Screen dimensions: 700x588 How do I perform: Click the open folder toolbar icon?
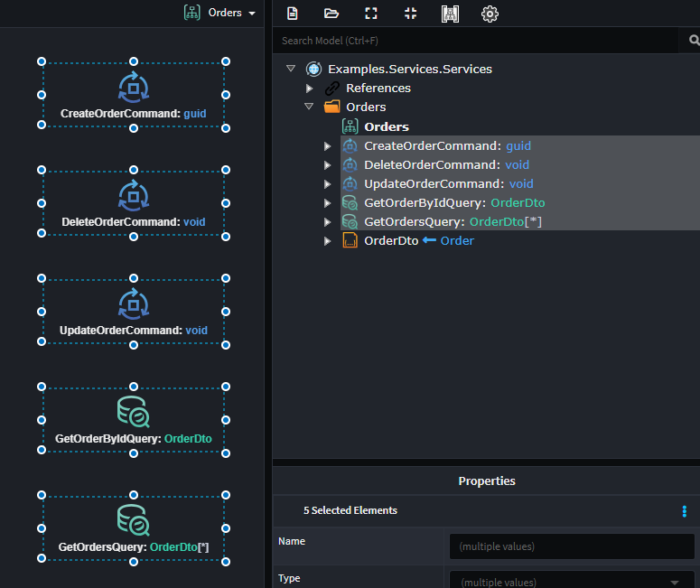point(331,14)
